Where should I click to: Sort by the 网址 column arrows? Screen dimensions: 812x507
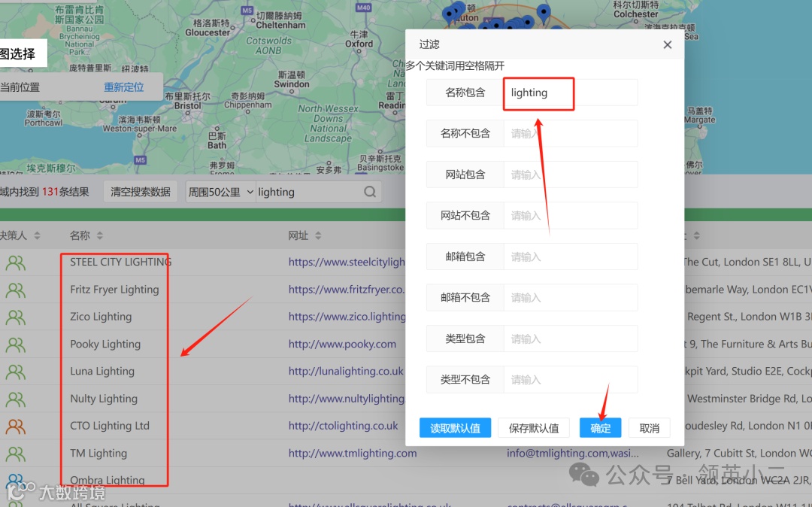coord(318,235)
